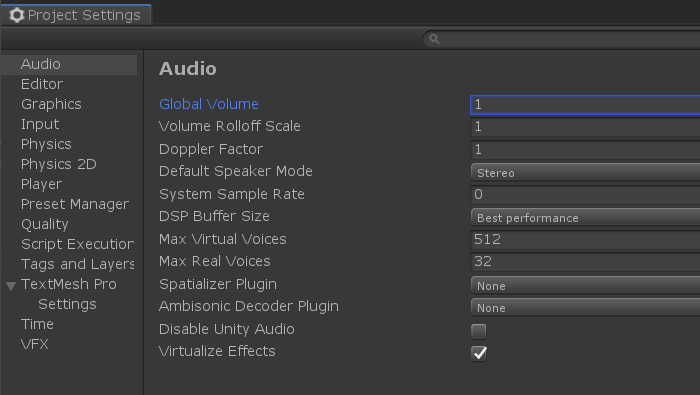The width and height of the screenshot is (700, 395).
Task: Open the Preset Manager category
Action: click(x=75, y=204)
